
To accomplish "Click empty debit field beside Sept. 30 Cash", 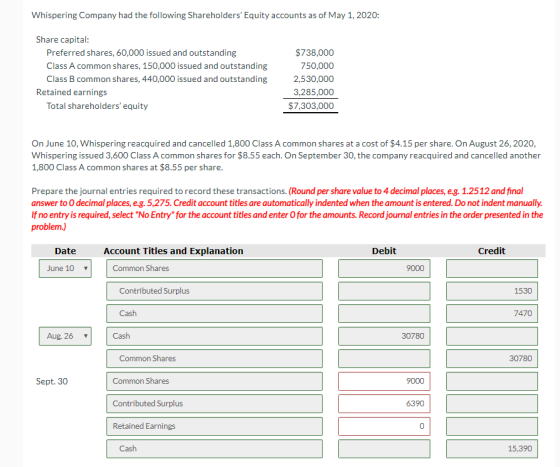I will 384,449.
